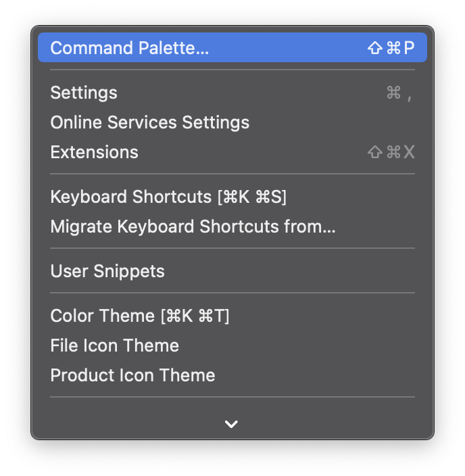Click the downward chevron to show more items
This screenshot has height=476, width=465.
(x=231, y=424)
